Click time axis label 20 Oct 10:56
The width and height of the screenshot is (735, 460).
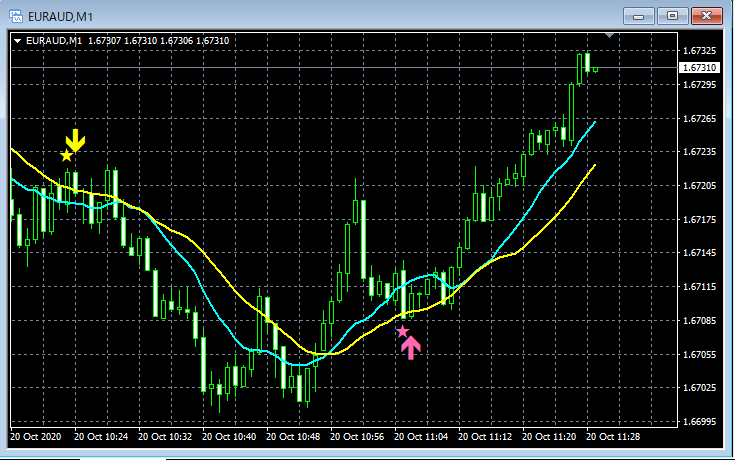(357, 437)
